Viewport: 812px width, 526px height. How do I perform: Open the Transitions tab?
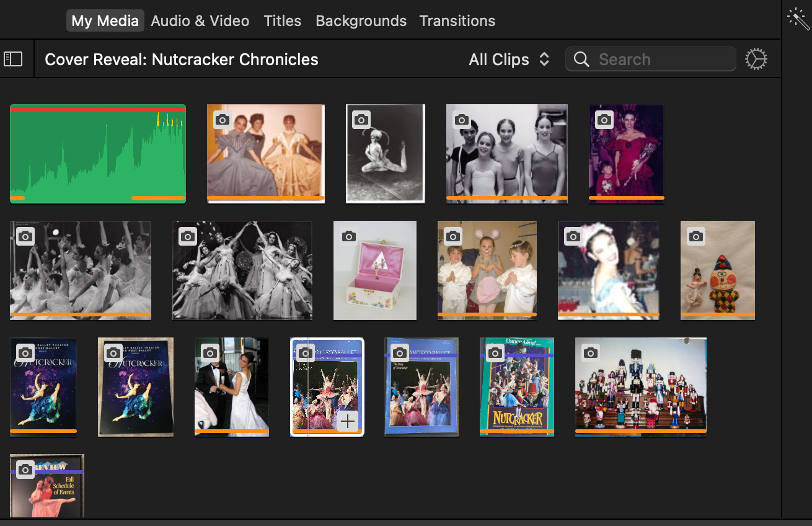pos(457,20)
